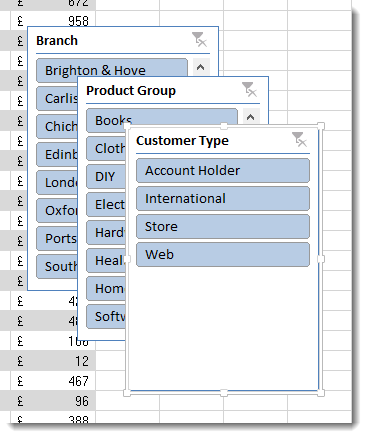Viewport: 367px width, 438px height.
Task: Select the Edinburgh branch item
Action: point(57,155)
